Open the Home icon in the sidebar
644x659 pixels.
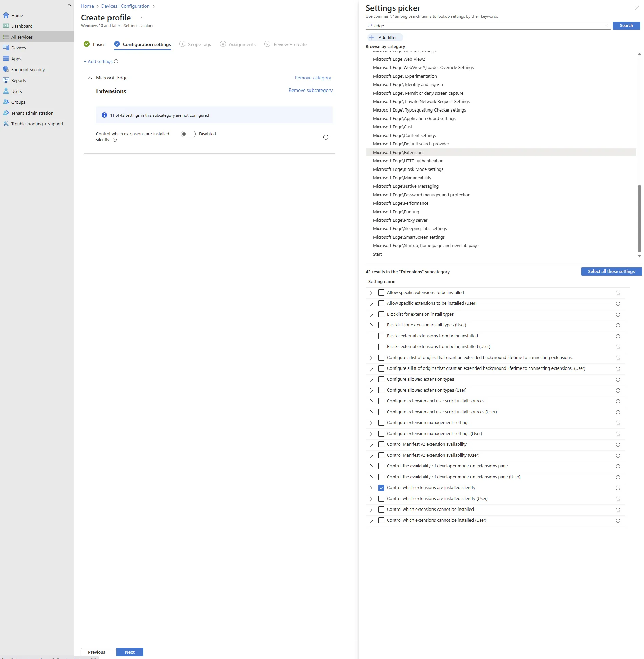coord(6,15)
